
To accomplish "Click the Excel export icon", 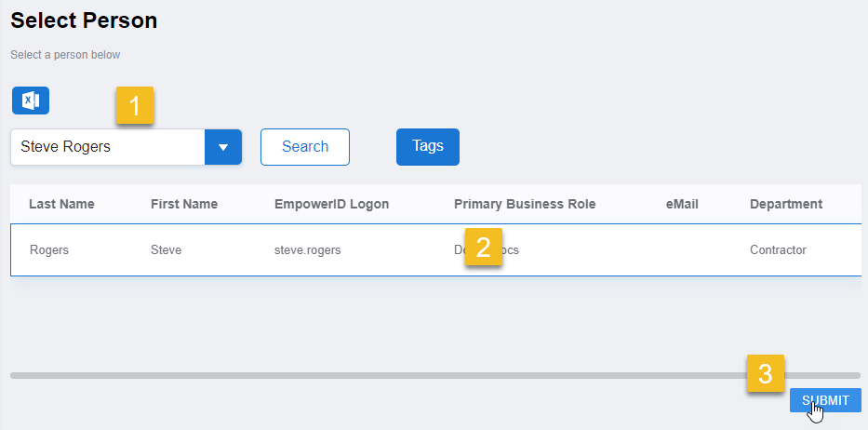I will coord(31,101).
